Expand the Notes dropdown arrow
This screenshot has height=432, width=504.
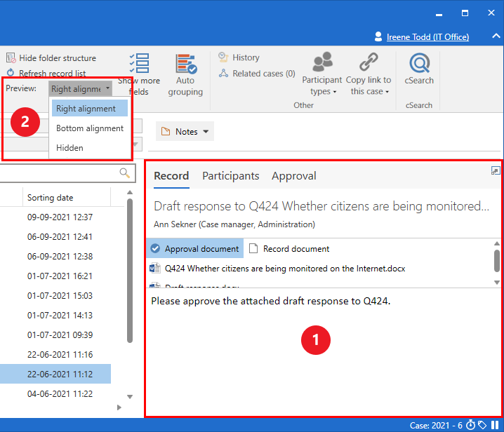click(206, 131)
